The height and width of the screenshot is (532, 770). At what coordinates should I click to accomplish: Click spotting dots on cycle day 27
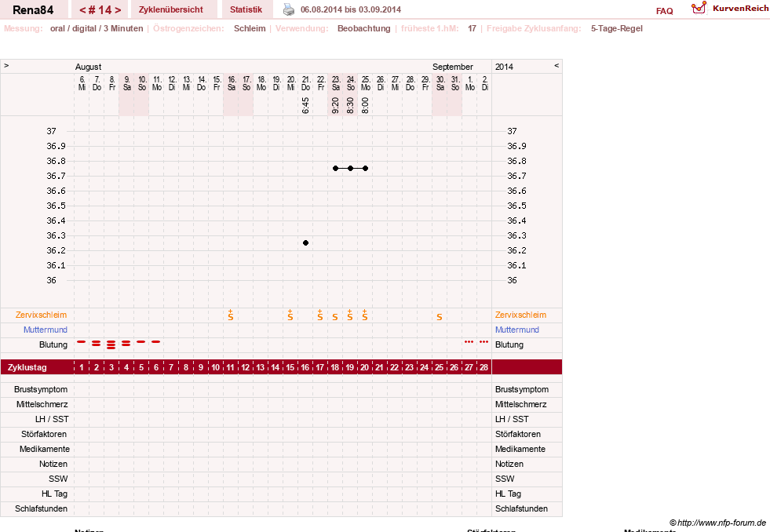(x=469, y=341)
